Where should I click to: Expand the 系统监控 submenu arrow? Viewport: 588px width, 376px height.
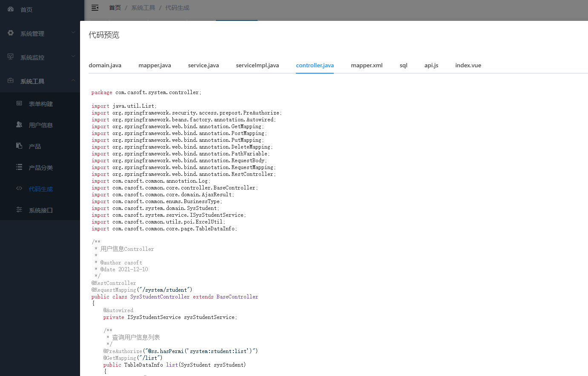(73, 56)
